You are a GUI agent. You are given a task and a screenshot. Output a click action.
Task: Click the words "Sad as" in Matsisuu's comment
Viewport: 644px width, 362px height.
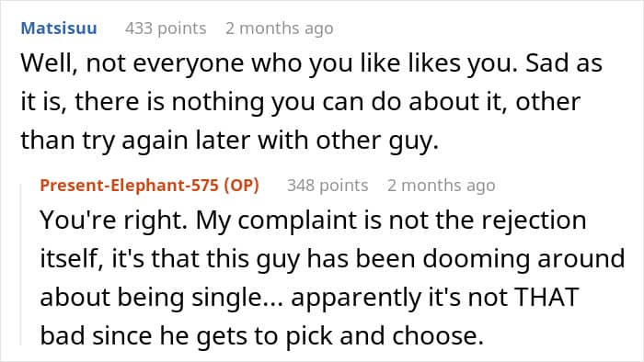[564, 63]
